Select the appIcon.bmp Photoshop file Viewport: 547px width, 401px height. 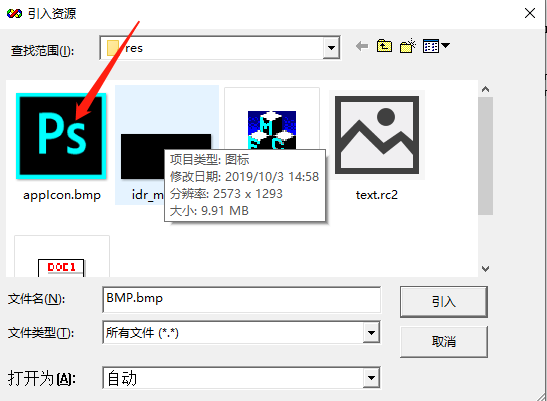point(61,136)
